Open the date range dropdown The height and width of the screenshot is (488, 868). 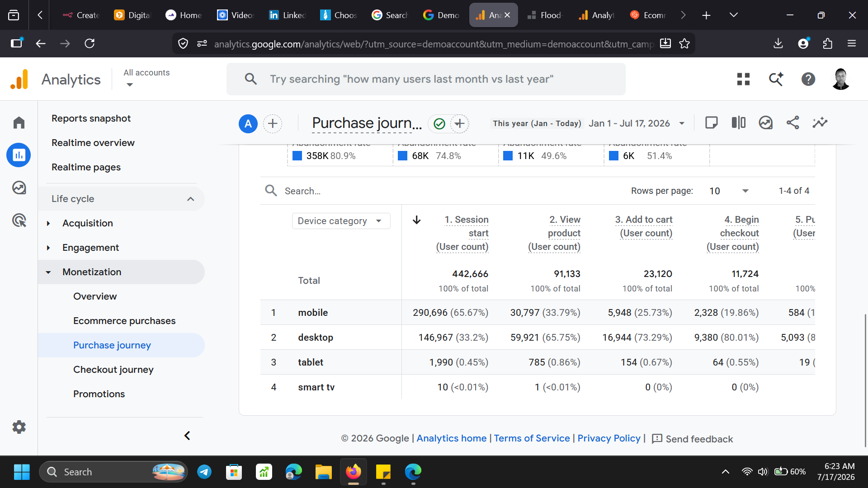click(682, 123)
